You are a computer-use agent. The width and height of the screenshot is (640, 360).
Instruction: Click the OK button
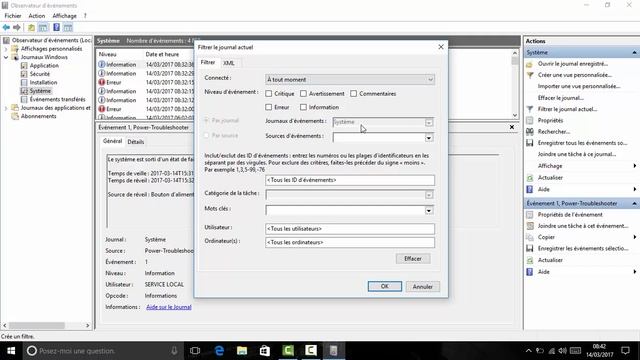384,287
